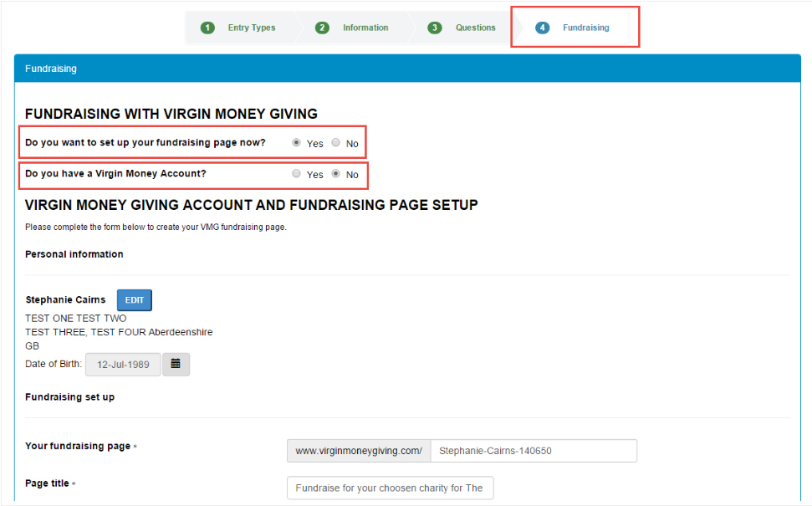Click the address line TEST ONE TEST TWO
Screen dimensions: 812x506
(x=75, y=319)
